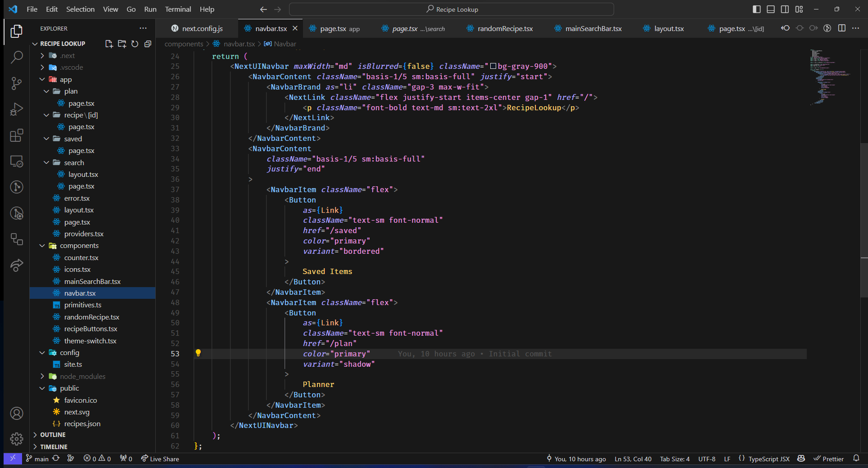Open the Terminal menu

pyautogui.click(x=177, y=9)
